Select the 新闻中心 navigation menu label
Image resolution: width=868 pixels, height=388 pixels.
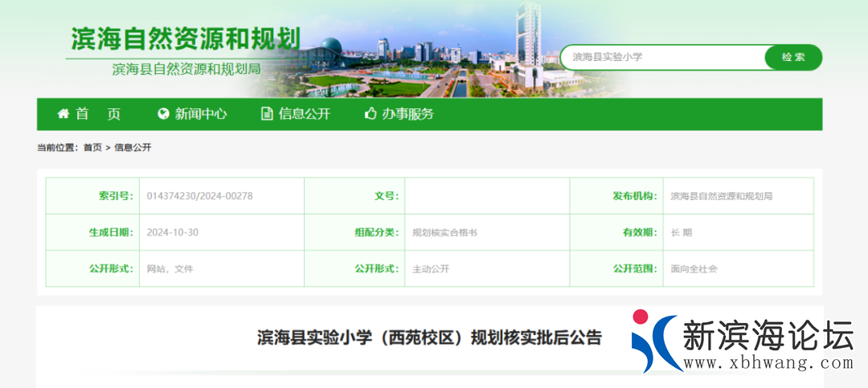tap(201, 114)
